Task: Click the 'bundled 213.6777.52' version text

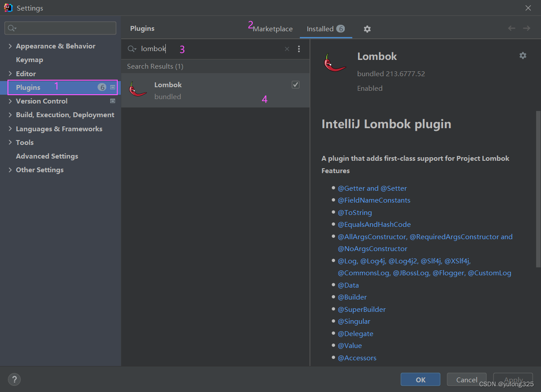Action: (x=391, y=74)
